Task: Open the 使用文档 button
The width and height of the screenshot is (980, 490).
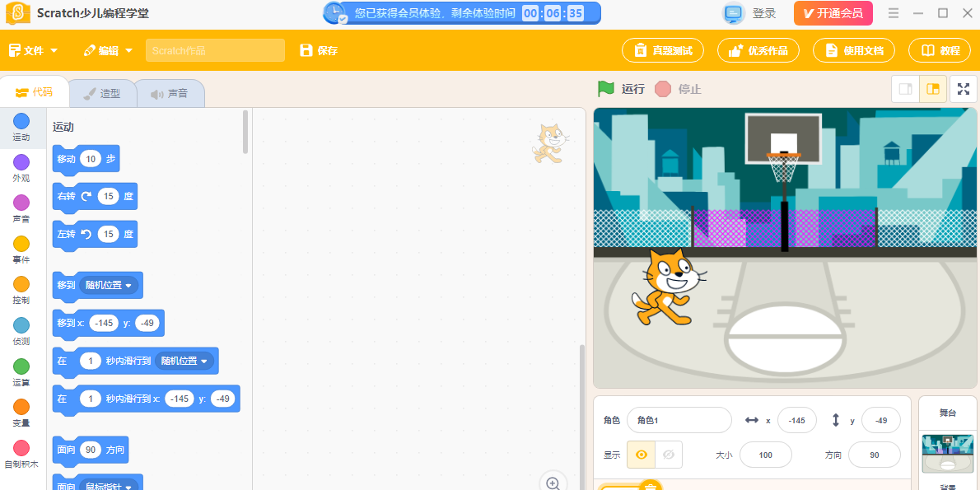Action: tap(854, 50)
